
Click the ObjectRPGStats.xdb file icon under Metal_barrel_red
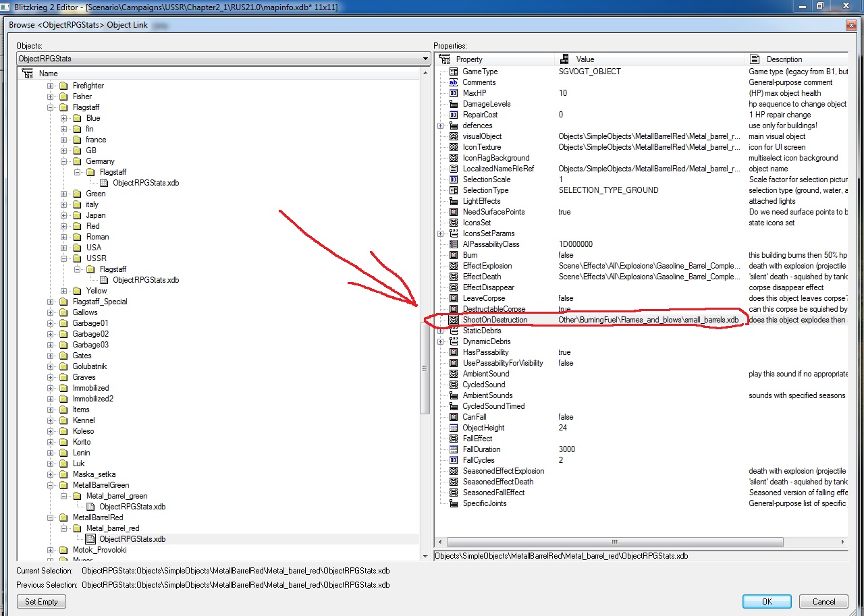pos(90,539)
